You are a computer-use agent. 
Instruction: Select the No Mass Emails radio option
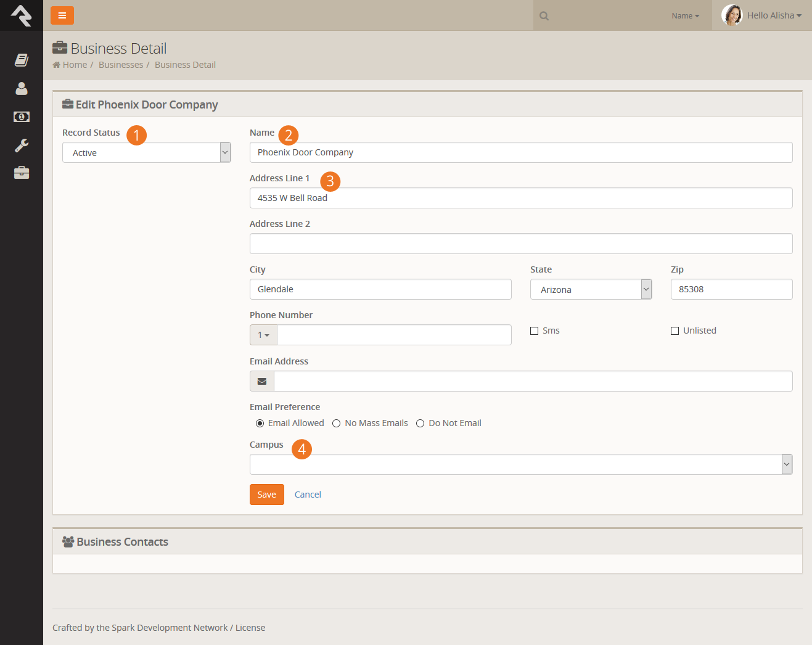[x=337, y=424]
